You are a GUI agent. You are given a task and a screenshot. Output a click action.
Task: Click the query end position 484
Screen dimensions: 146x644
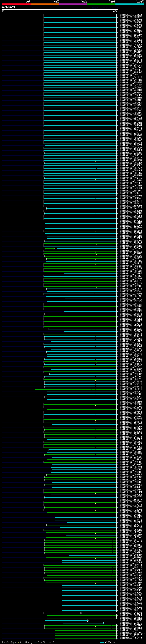115,11
